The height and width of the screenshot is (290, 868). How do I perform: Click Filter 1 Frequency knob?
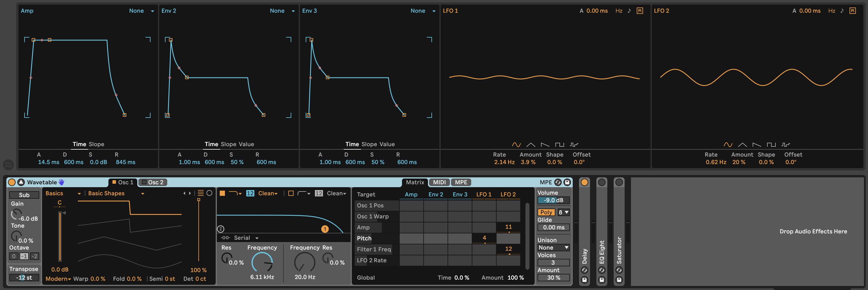coord(262,262)
